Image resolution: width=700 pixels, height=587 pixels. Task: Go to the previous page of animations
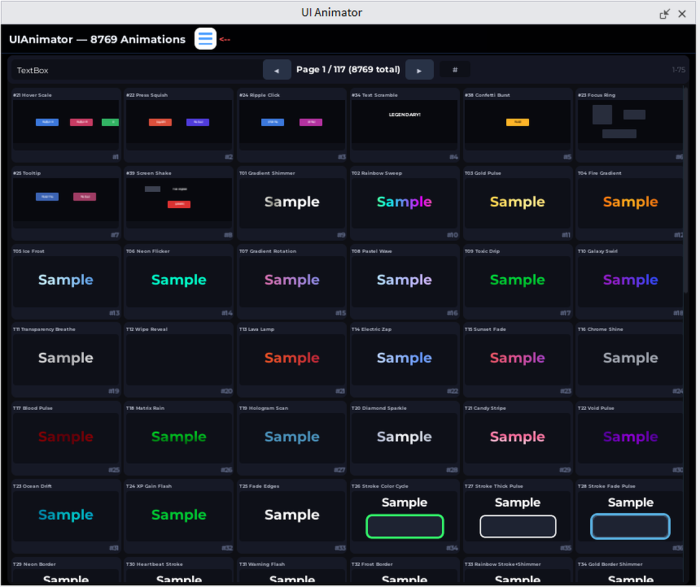pos(277,70)
